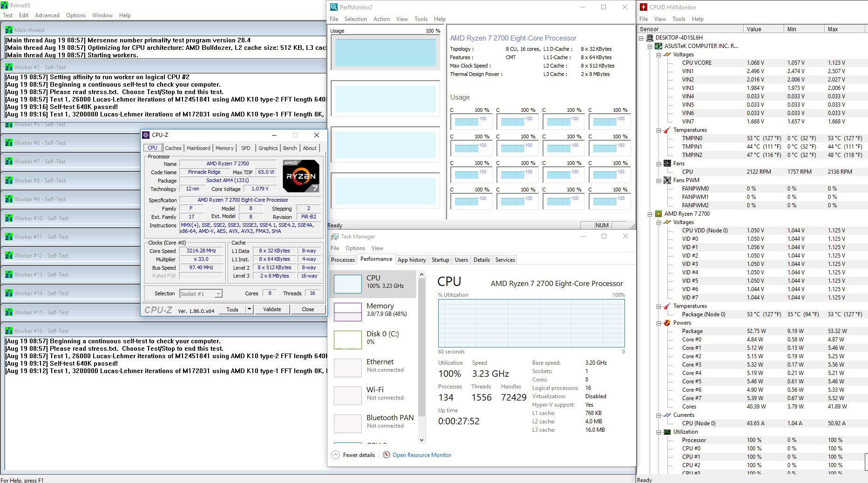The height and width of the screenshot is (483, 868).
Task: Click the Worker #2 Self-Test window icon
Action: pyautogui.click(x=9, y=67)
